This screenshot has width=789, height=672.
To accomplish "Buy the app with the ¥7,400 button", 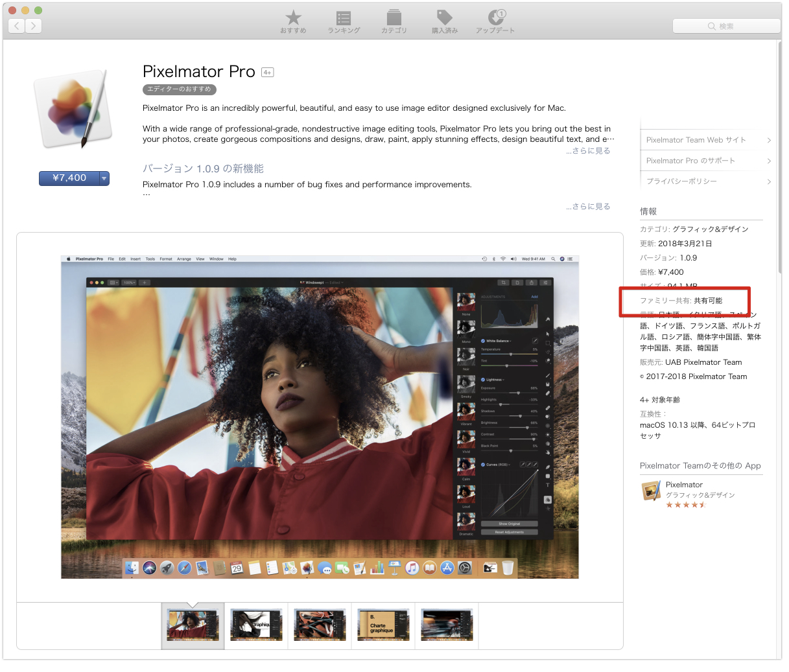I will (x=69, y=178).
